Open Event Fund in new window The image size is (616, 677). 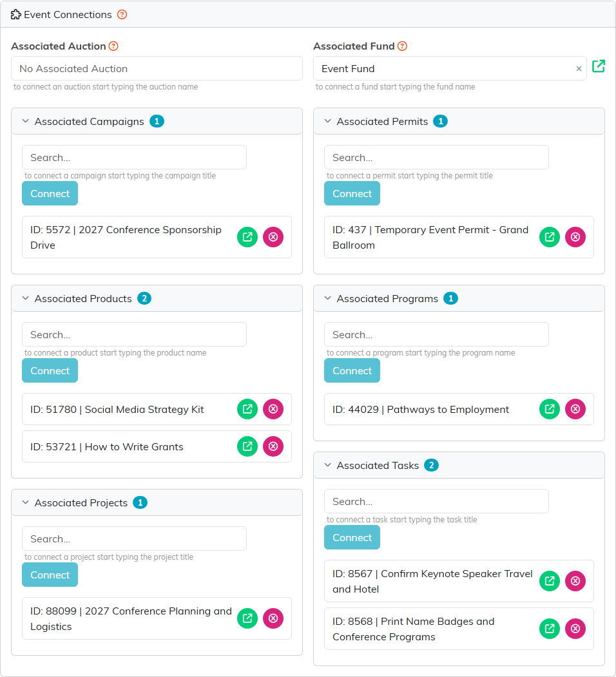tap(599, 66)
